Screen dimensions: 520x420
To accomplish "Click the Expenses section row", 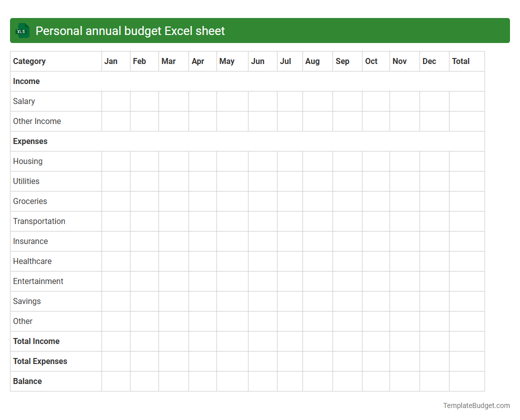I will coord(30,141).
